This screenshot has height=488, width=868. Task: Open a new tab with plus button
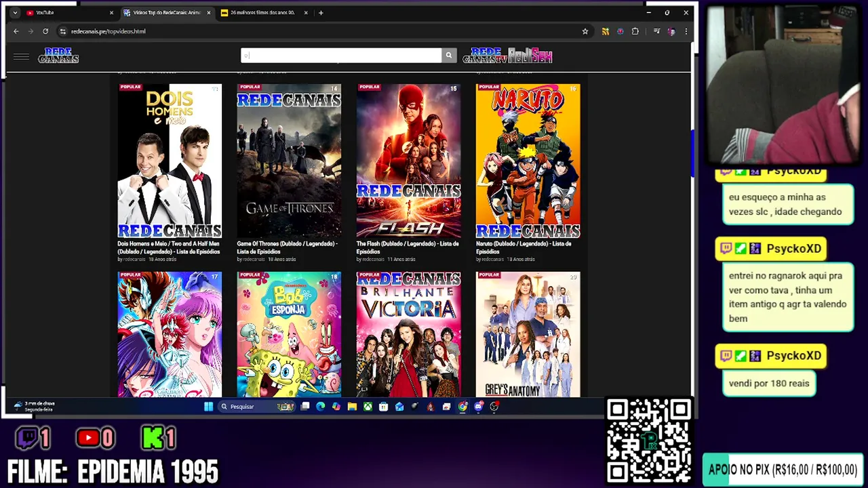321,13
